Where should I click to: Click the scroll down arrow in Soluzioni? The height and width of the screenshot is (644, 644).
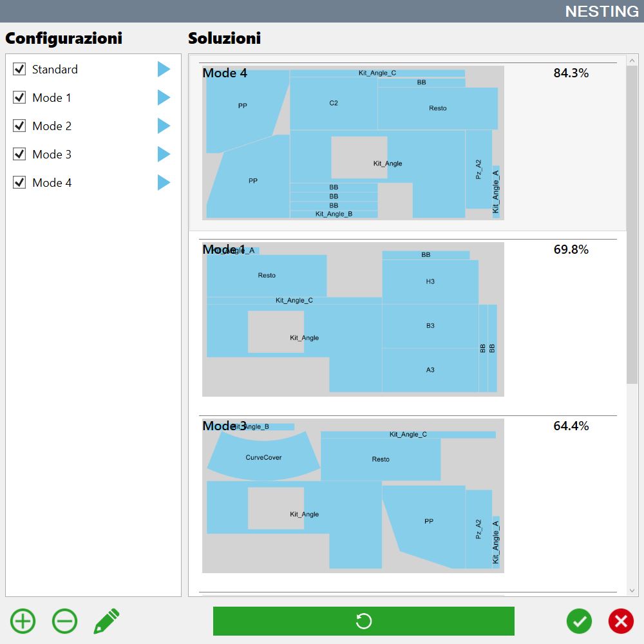click(x=632, y=591)
